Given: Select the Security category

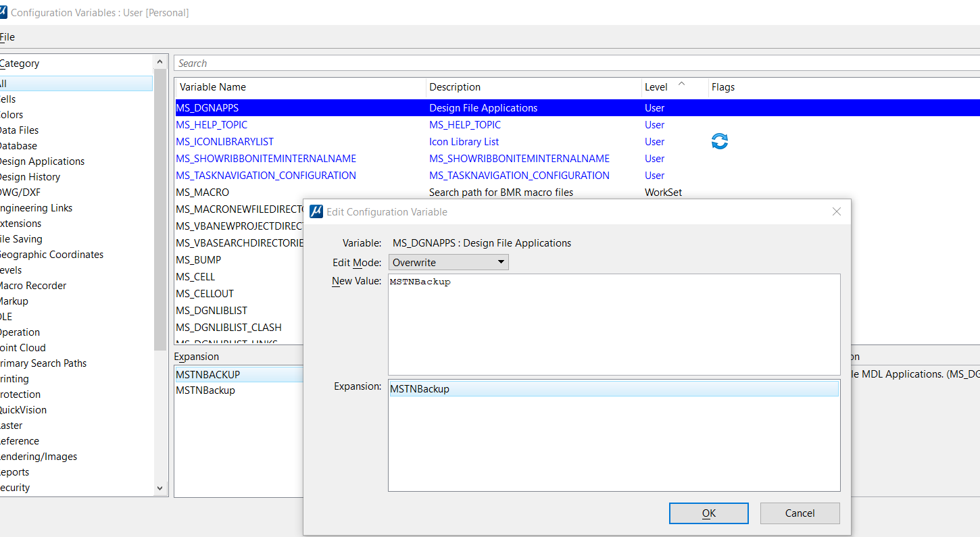Looking at the screenshot, I should tap(14, 488).
